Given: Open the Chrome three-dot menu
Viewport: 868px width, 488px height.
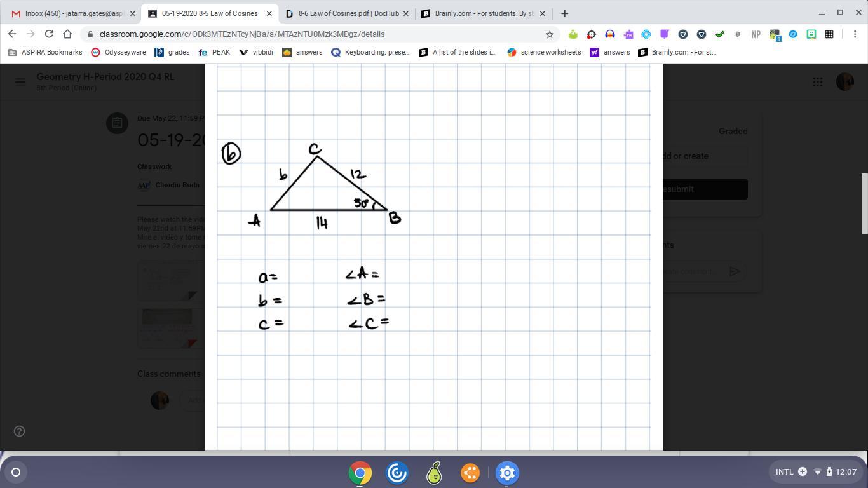Looking at the screenshot, I should click(855, 34).
